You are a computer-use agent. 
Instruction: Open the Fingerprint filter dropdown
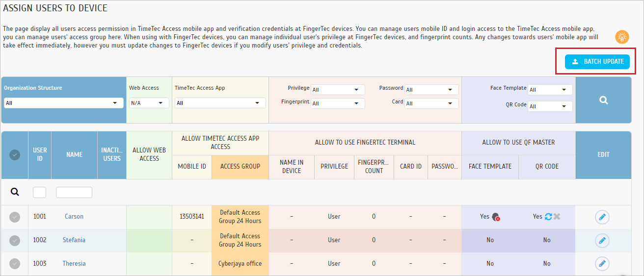[338, 103]
